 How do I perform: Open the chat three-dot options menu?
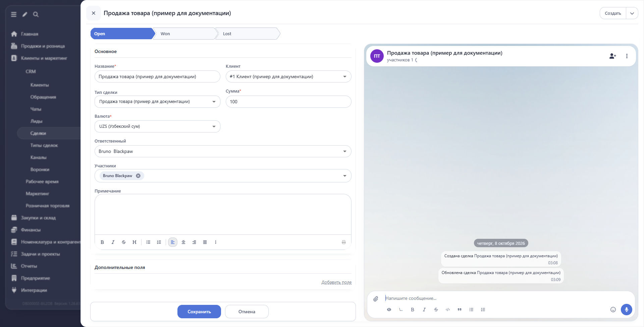point(627,56)
